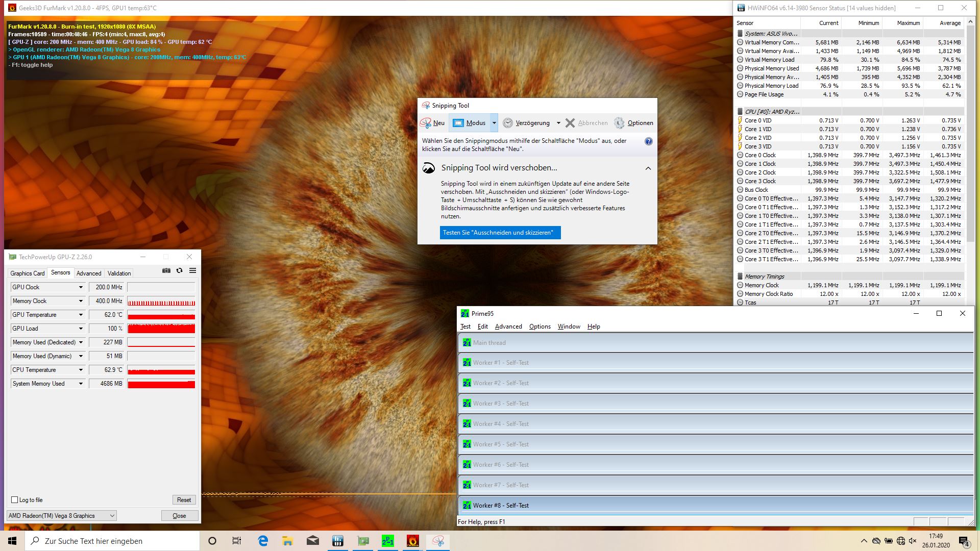The width and height of the screenshot is (980, 551).
Task: Enable Log to file checkbox
Action: click(x=15, y=500)
